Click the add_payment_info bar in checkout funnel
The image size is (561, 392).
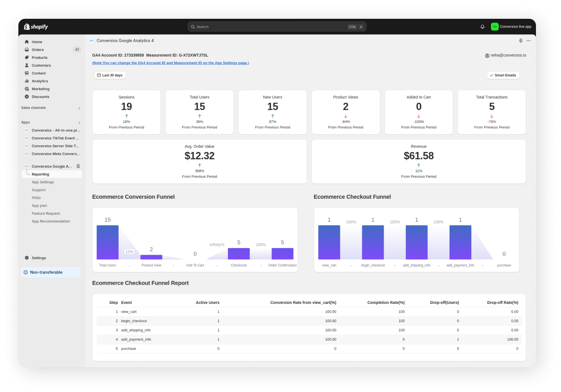(x=460, y=243)
